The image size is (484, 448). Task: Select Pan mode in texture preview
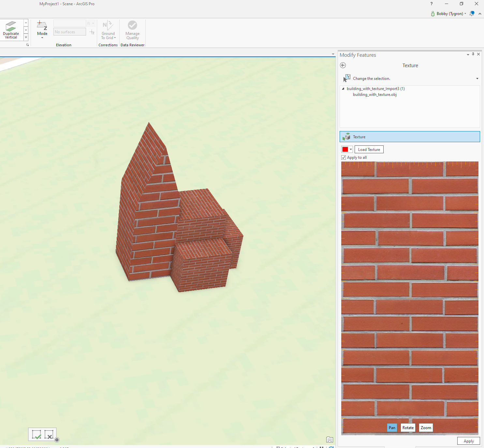click(392, 428)
